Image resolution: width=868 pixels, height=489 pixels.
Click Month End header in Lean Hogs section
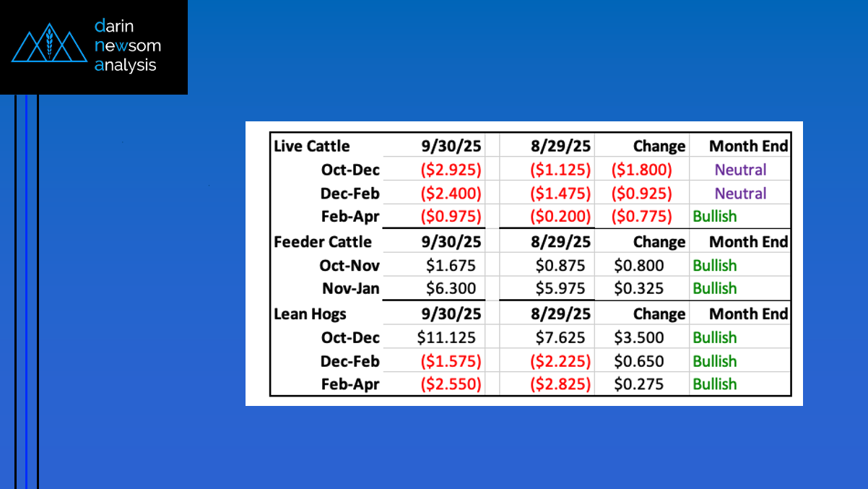point(748,313)
